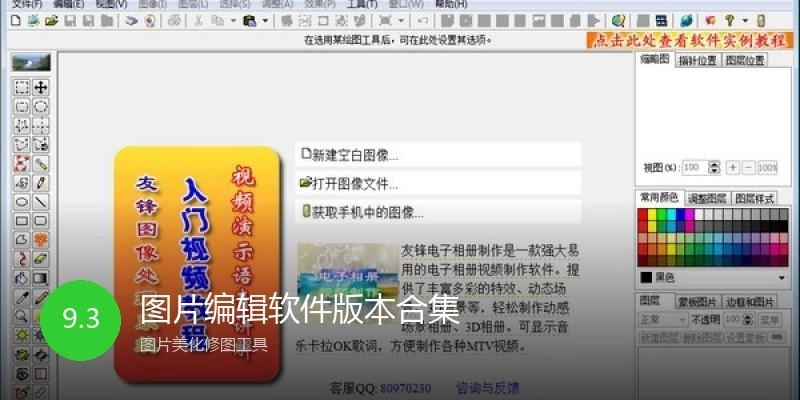Pick the yellow swatch beside red in top row
The image size is (800, 400).
[652, 214]
